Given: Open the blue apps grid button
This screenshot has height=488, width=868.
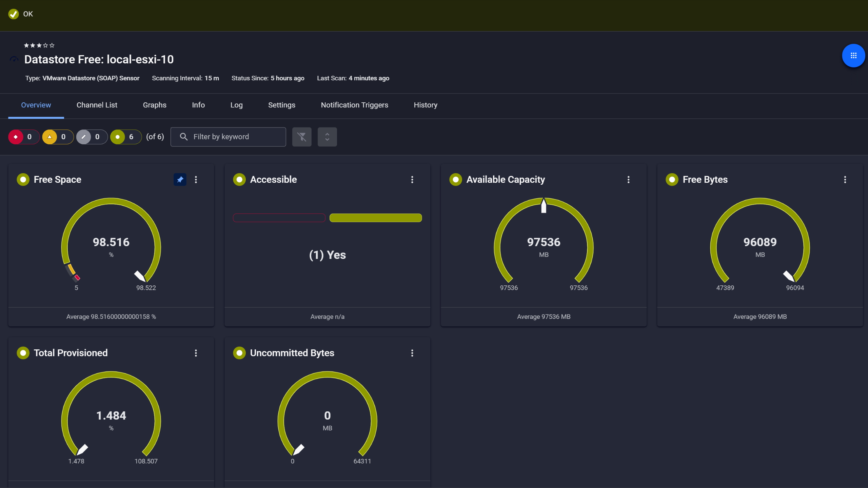Looking at the screenshot, I should pos(853,56).
